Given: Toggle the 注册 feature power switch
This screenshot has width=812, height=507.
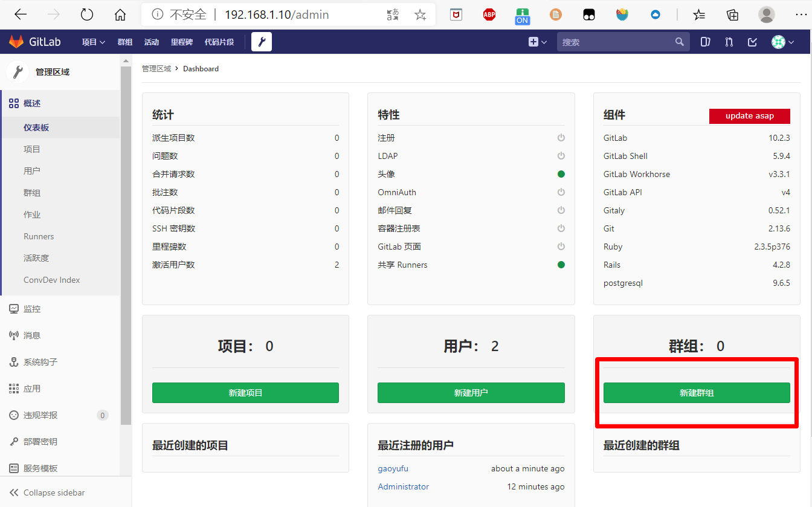Looking at the screenshot, I should (561, 138).
